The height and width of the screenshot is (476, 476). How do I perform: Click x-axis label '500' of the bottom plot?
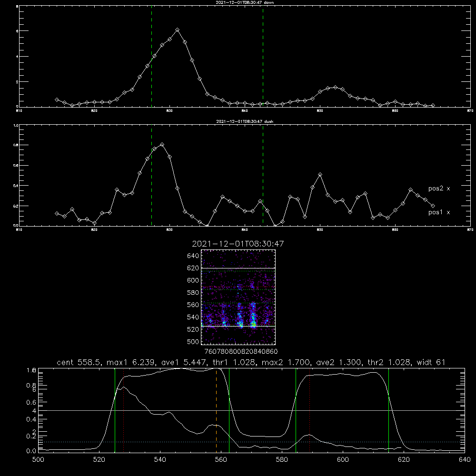[38, 460]
